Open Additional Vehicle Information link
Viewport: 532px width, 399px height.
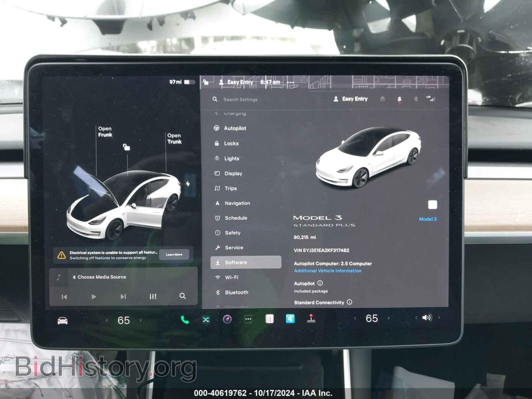328,271
